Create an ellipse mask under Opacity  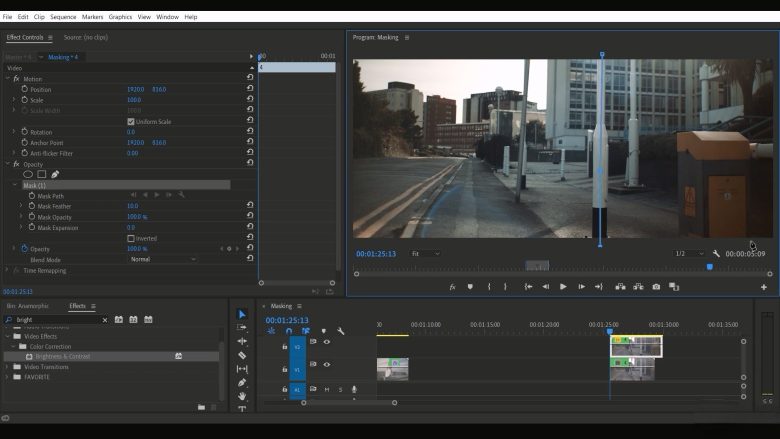coord(28,174)
